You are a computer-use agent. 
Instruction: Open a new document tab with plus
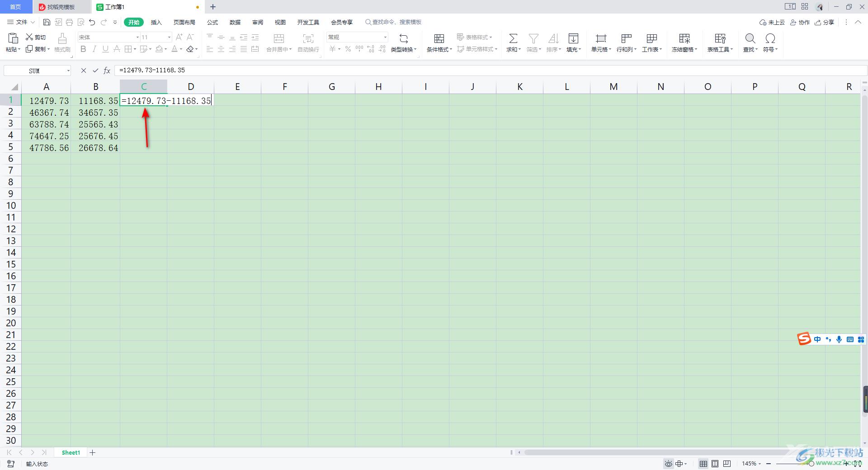click(213, 7)
